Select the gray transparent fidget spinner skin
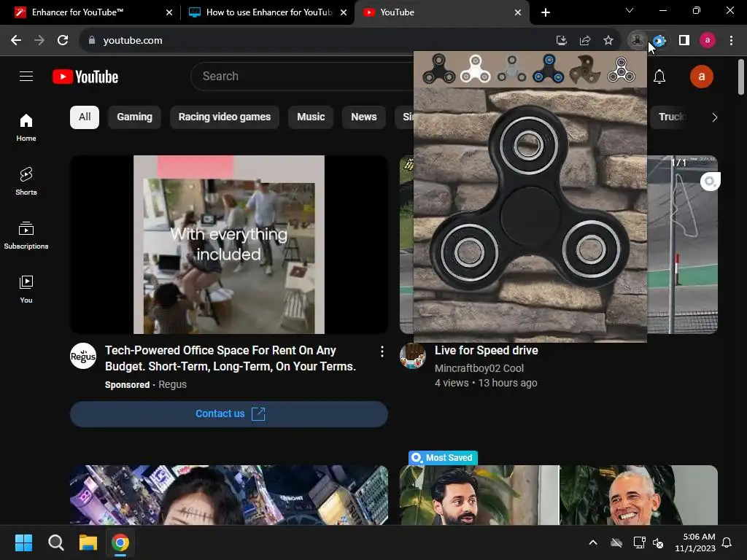Viewport: 747px width, 560px height. [x=511, y=69]
